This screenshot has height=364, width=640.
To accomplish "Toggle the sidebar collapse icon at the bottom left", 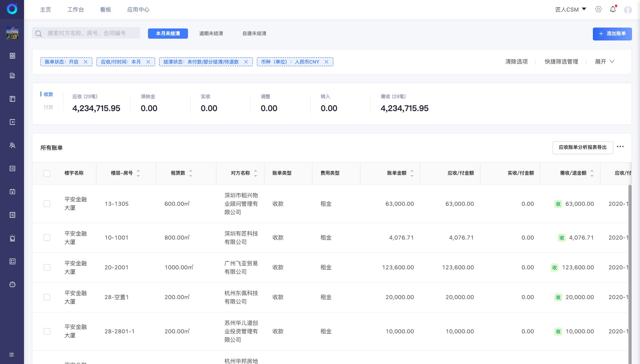I will click(12, 355).
